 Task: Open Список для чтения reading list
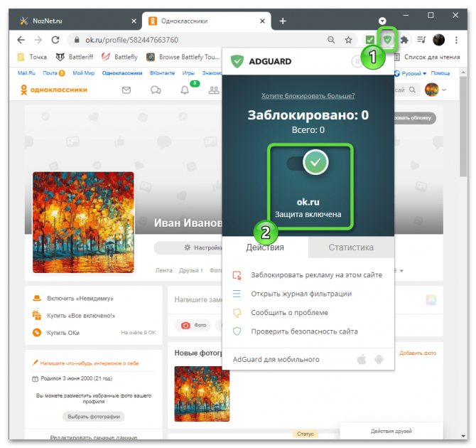point(427,57)
